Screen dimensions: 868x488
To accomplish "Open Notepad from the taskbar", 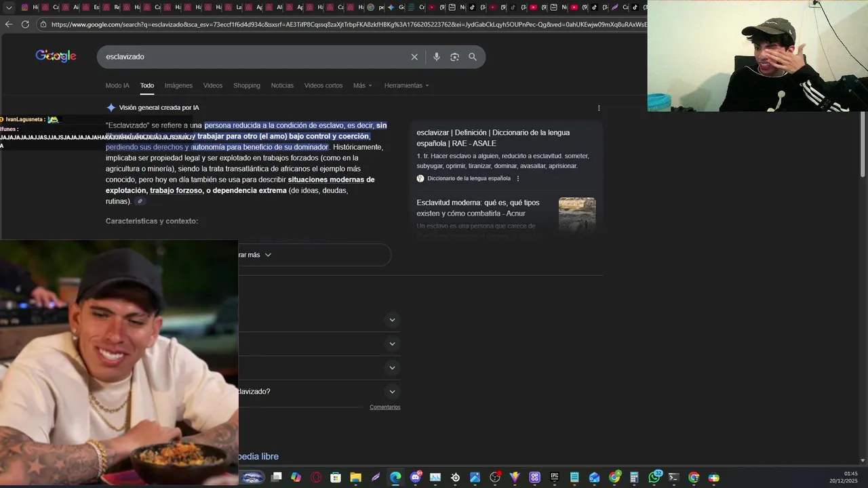I will [x=574, y=477].
